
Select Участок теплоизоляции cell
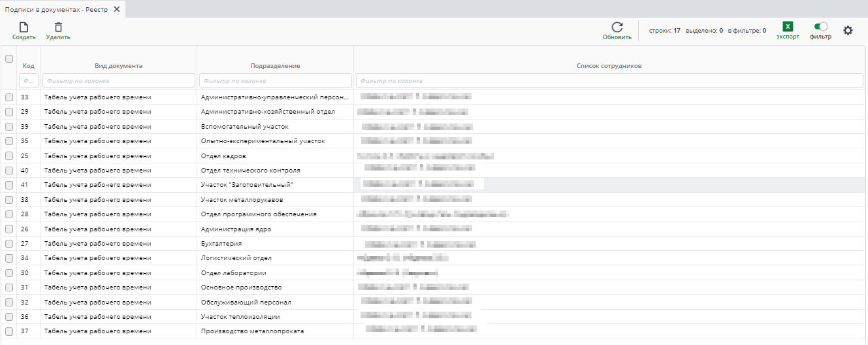click(x=276, y=317)
